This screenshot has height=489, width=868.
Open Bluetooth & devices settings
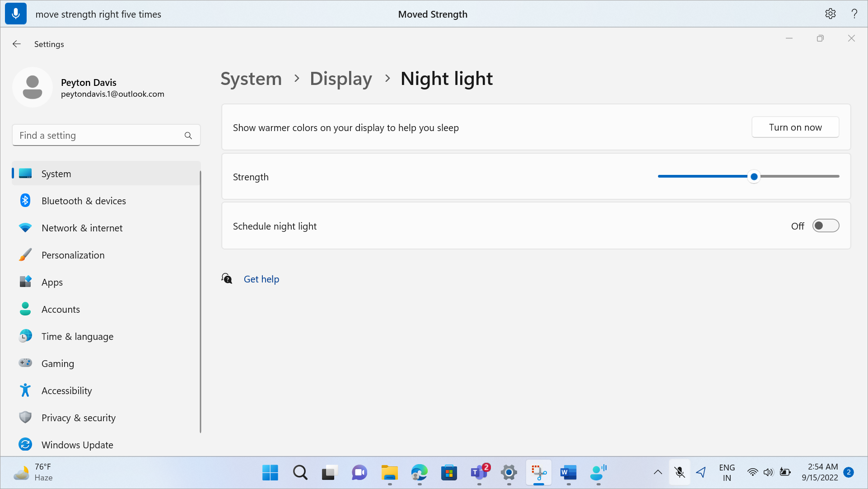[84, 200]
